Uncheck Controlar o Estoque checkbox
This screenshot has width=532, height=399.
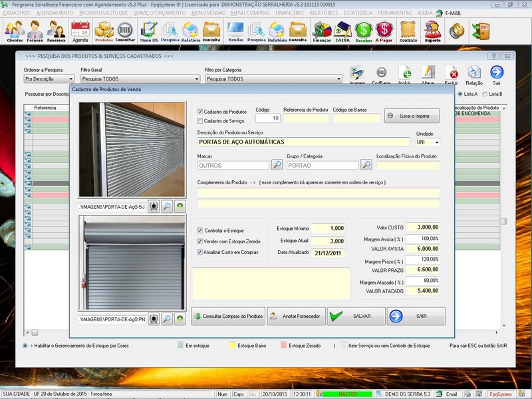pos(201,230)
